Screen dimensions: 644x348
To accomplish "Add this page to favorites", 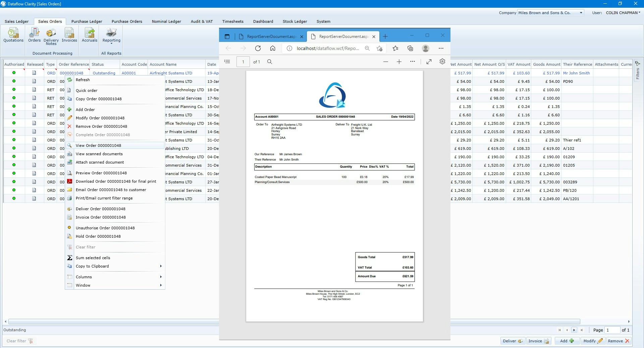I will [379, 48].
